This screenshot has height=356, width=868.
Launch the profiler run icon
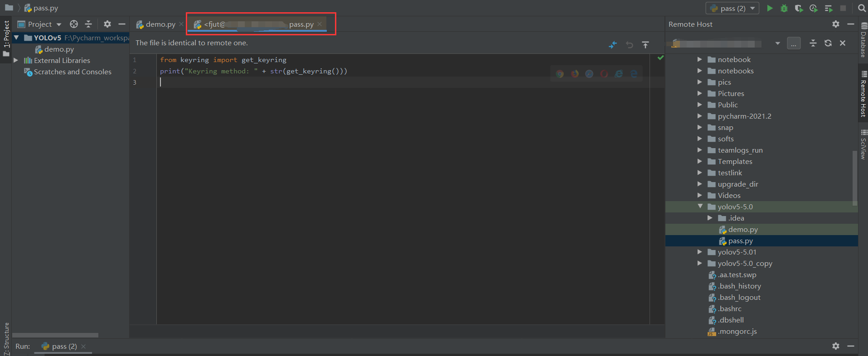point(814,8)
